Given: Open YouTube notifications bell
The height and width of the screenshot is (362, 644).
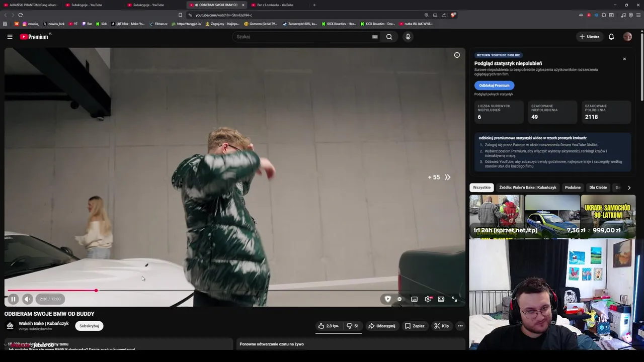Looking at the screenshot, I should 611,37.
